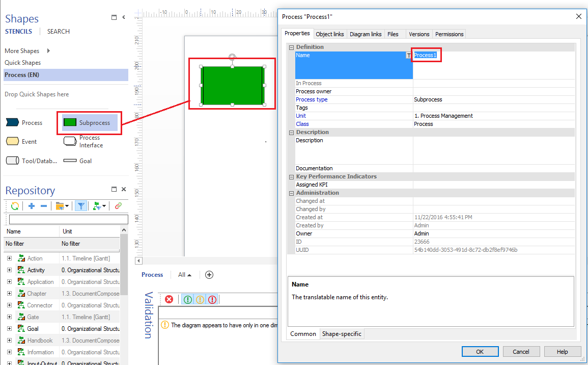588x365 pixels.
Task: Collapse the Administration section
Action: [291, 193]
